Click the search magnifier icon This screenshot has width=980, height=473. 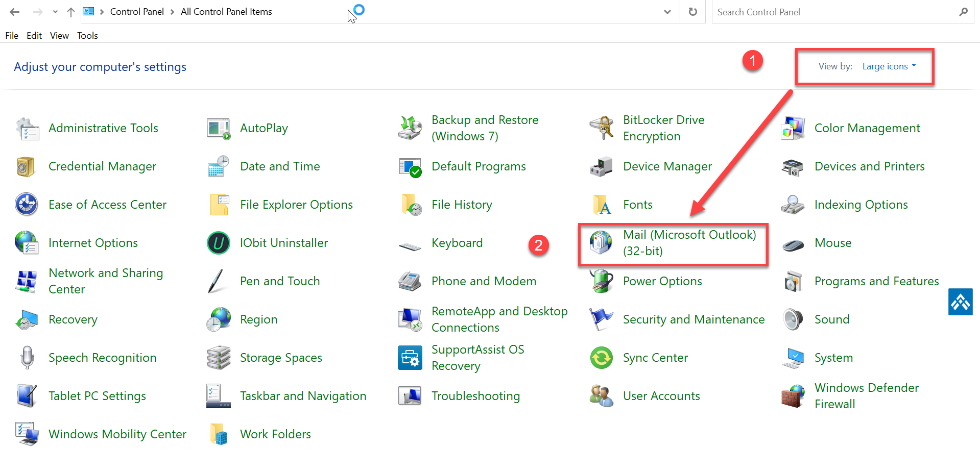coord(963,12)
